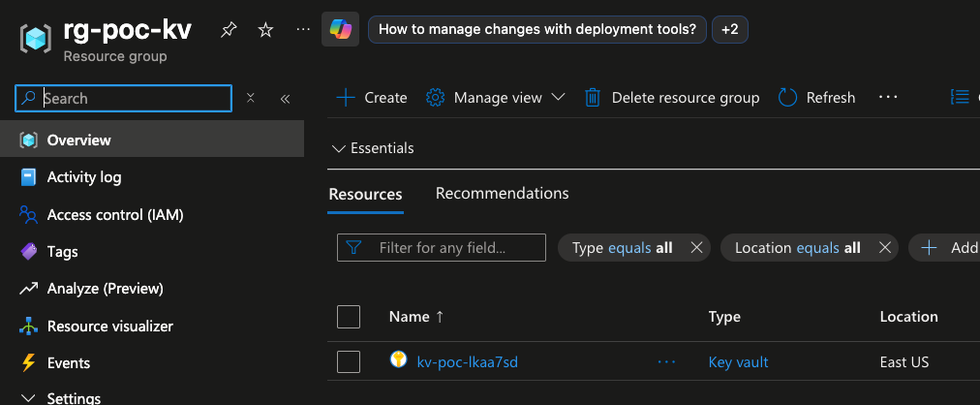The width and height of the screenshot is (980, 405).
Task: Open the Events menu item
Action: (152, 362)
